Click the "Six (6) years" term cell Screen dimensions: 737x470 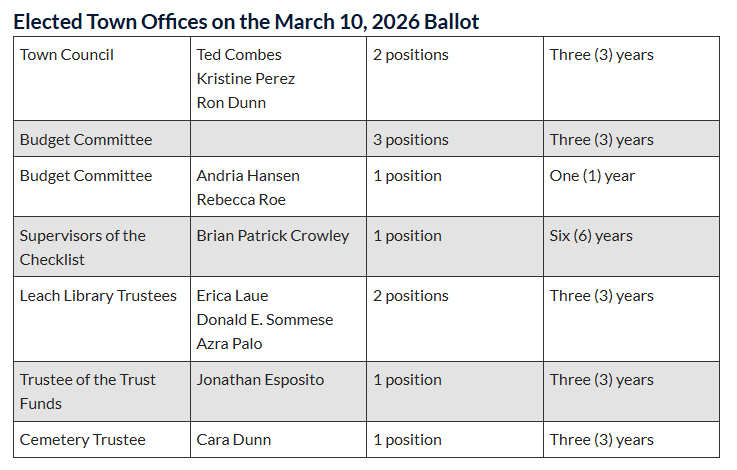[x=591, y=236]
